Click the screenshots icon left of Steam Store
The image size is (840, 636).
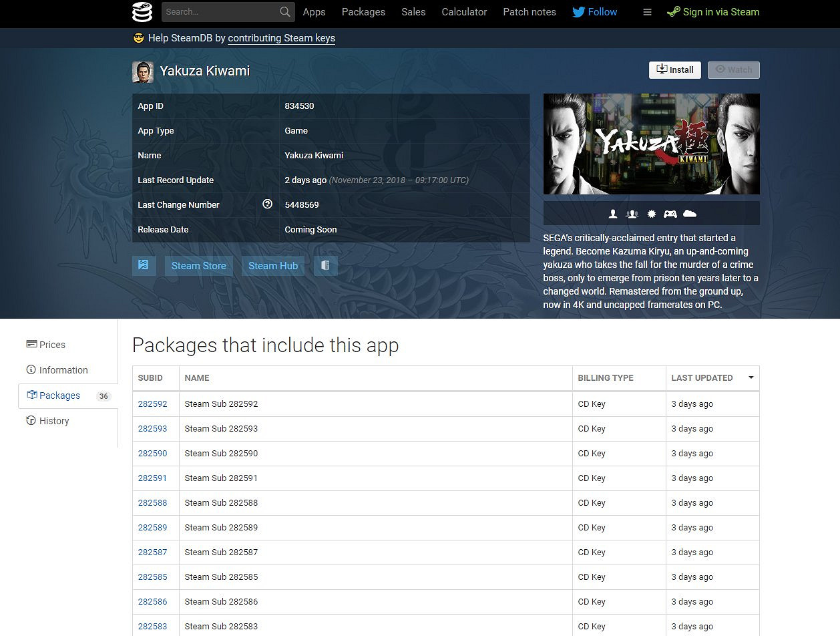pos(144,265)
